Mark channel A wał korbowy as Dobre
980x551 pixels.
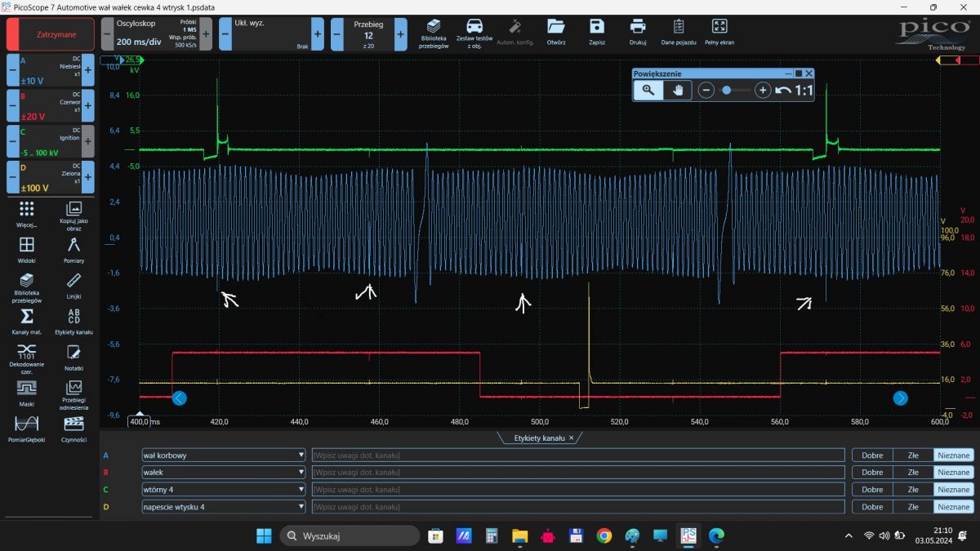871,455
